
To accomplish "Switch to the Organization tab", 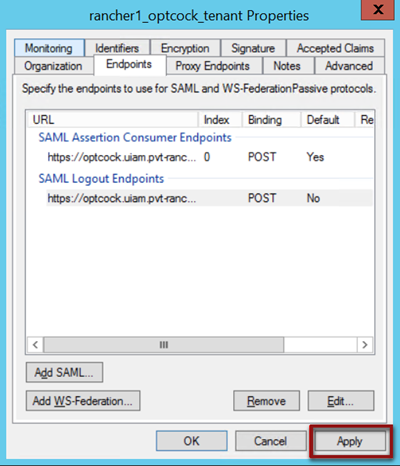I will point(53,66).
